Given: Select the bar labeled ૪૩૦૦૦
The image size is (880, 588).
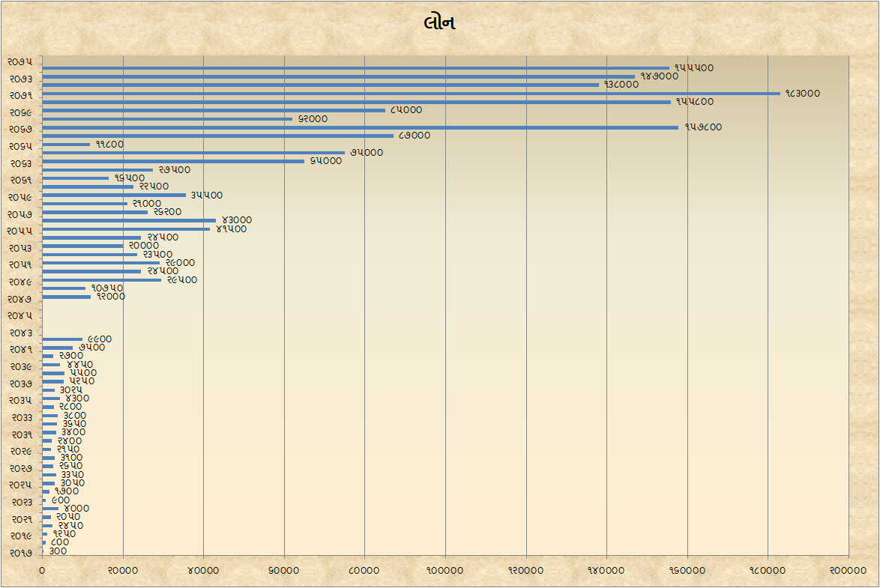Looking at the screenshot, I should point(129,220).
